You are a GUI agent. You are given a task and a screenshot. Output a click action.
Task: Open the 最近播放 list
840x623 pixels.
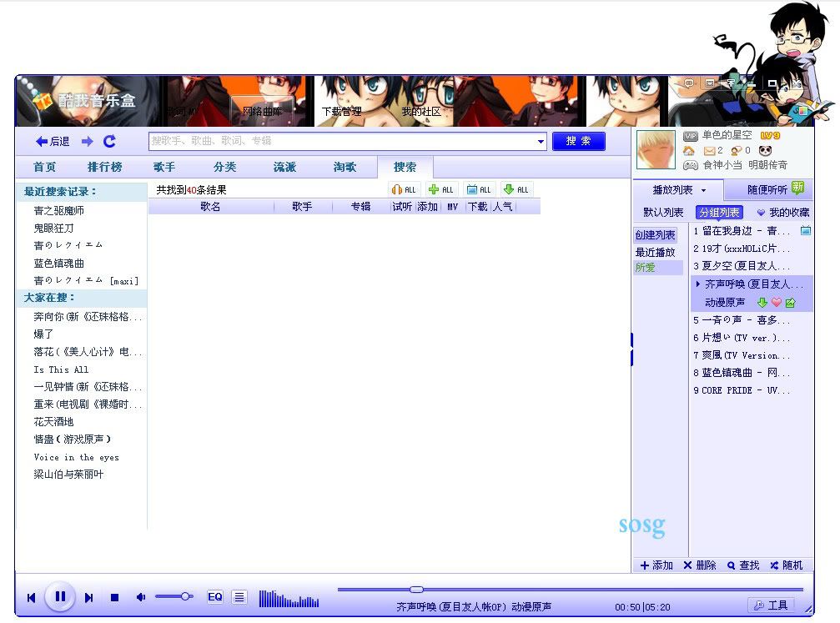pyautogui.click(x=655, y=253)
